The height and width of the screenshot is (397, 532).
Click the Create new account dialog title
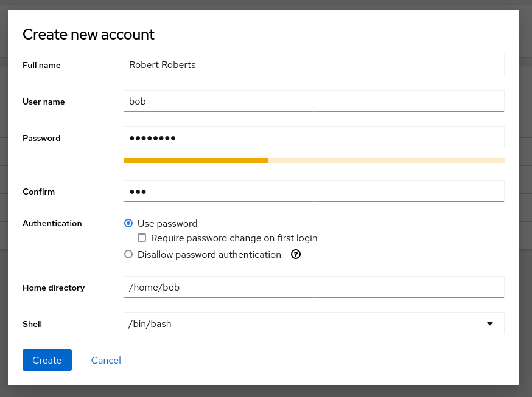88,35
